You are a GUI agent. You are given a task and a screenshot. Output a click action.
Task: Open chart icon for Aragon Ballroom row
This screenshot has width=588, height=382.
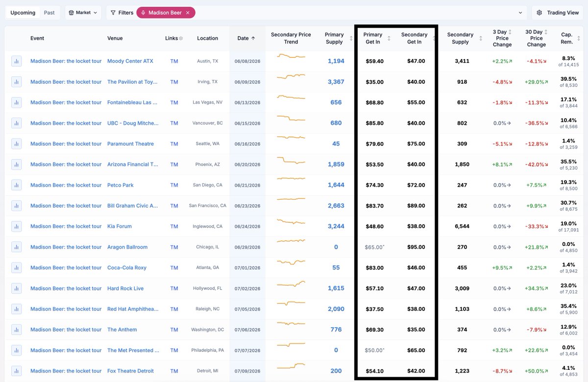point(17,247)
